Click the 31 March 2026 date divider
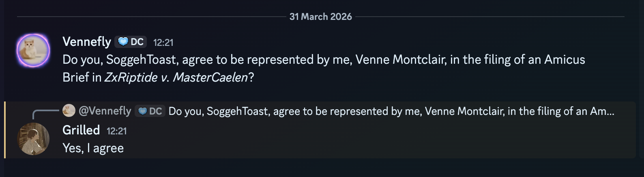Screen dimensions: 644x177 point(320,17)
